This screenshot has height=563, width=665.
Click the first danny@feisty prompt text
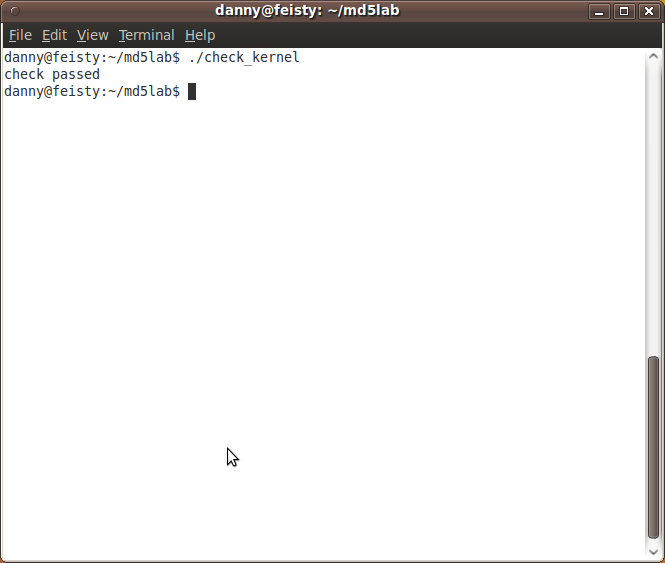click(x=92, y=57)
